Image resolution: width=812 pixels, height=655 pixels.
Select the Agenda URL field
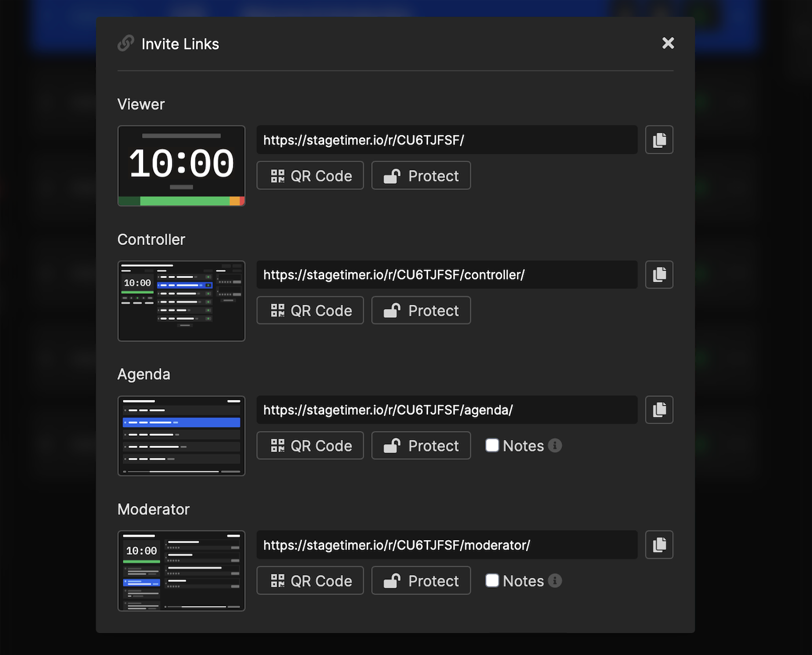(x=447, y=410)
